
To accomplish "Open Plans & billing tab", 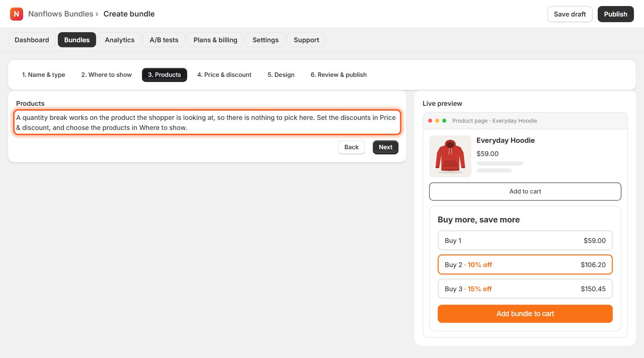I will pos(215,40).
